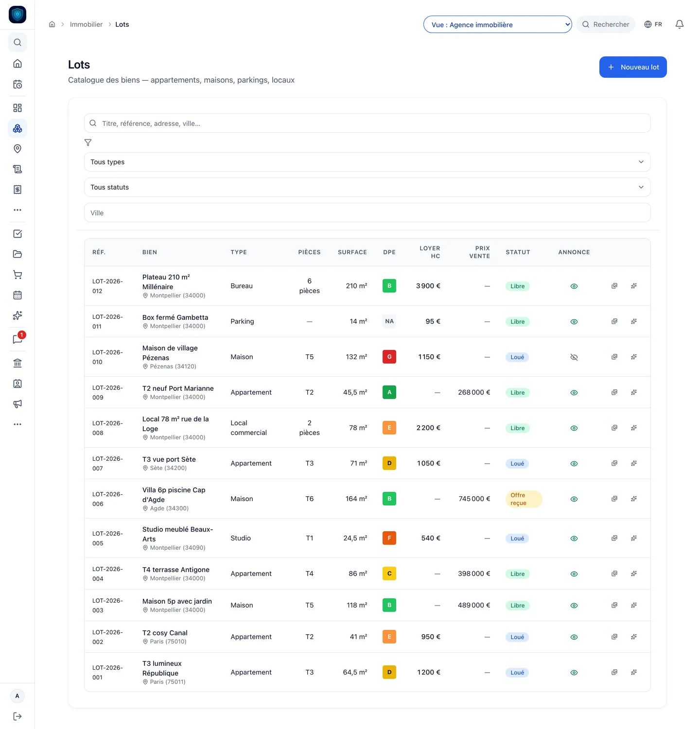Go to Immobilier in the breadcrumb
Image resolution: width=700 pixels, height=729 pixels.
coord(86,24)
